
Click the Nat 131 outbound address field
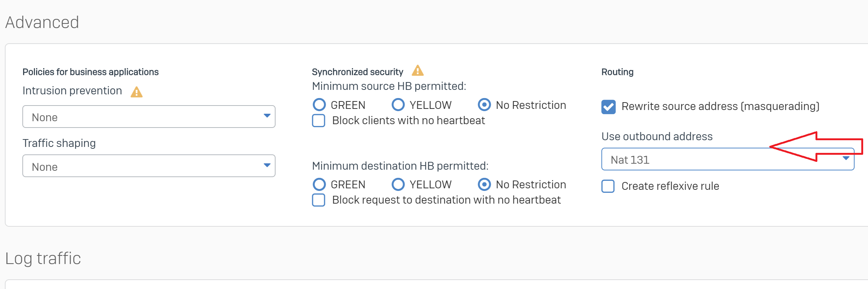tap(728, 159)
